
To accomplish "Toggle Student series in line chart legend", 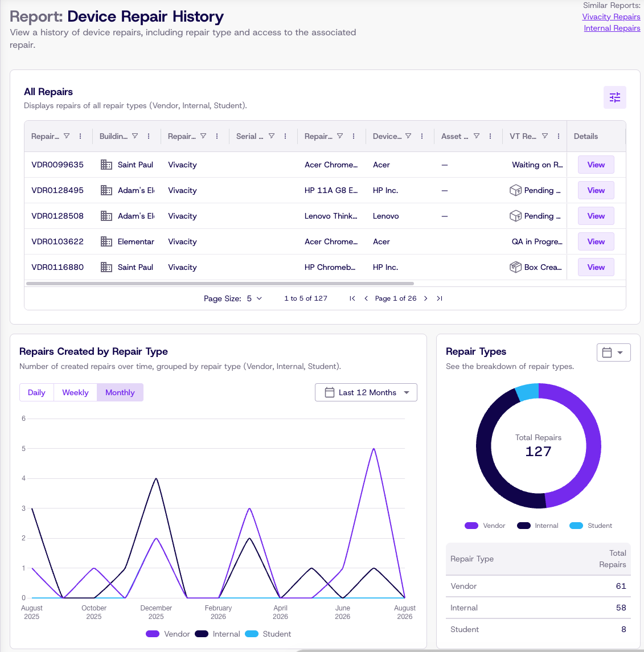I will pyautogui.click(x=268, y=634).
